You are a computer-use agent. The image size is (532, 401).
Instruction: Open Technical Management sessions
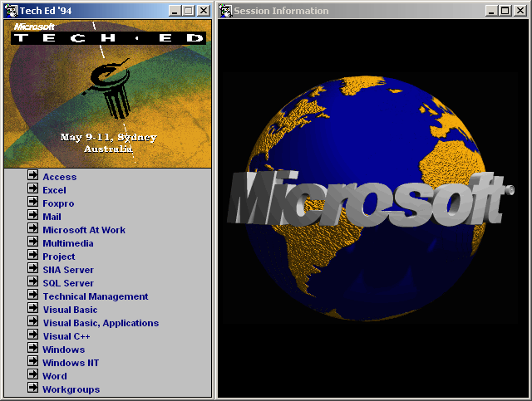click(96, 296)
